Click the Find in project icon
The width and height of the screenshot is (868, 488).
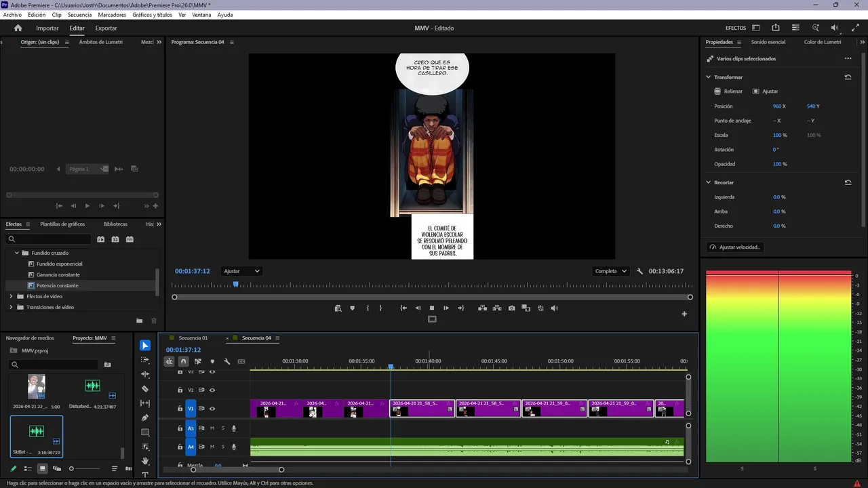coord(107,365)
